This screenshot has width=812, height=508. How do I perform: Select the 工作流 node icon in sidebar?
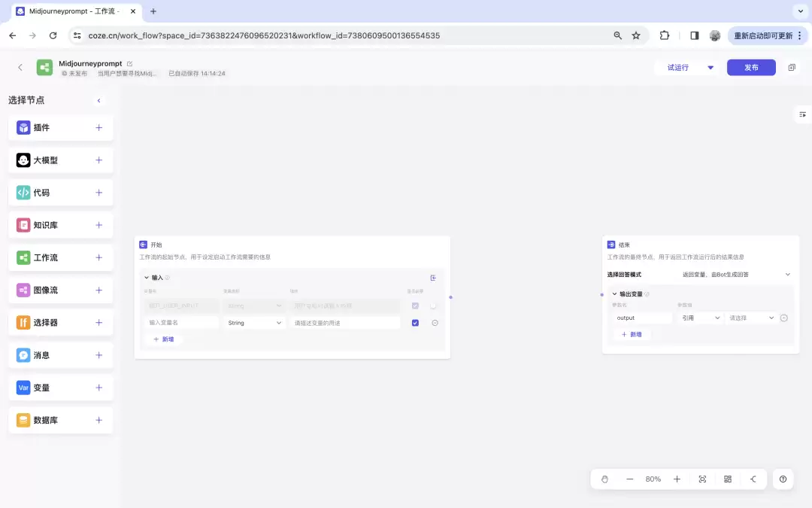pos(23,257)
